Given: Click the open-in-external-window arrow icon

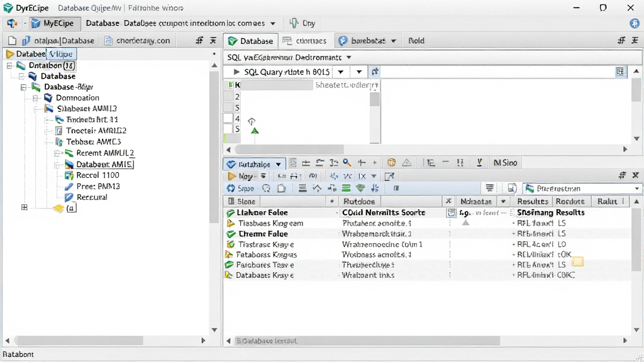Looking at the screenshot, I should (389, 176).
